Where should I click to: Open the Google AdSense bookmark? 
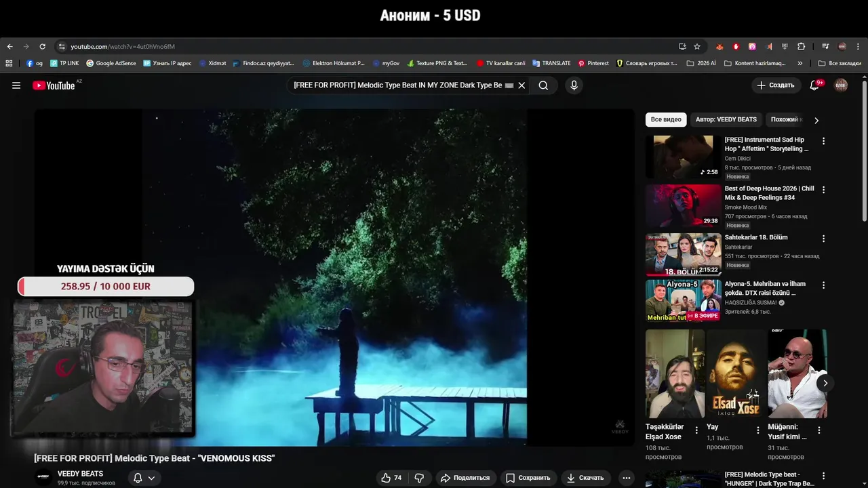point(111,63)
